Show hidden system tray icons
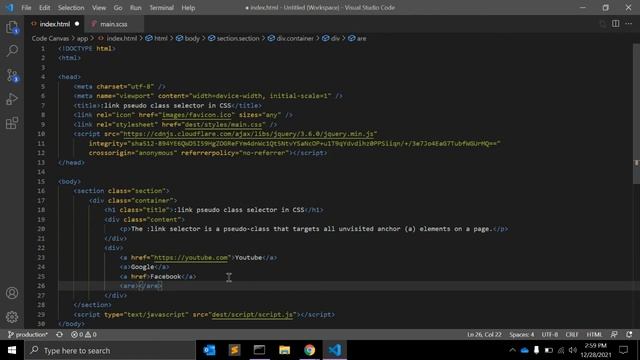 pos(512,350)
